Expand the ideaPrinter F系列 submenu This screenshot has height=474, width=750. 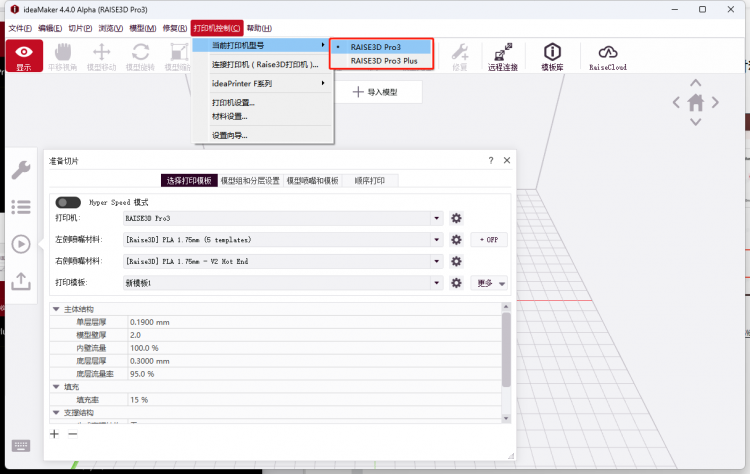(263, 83)
